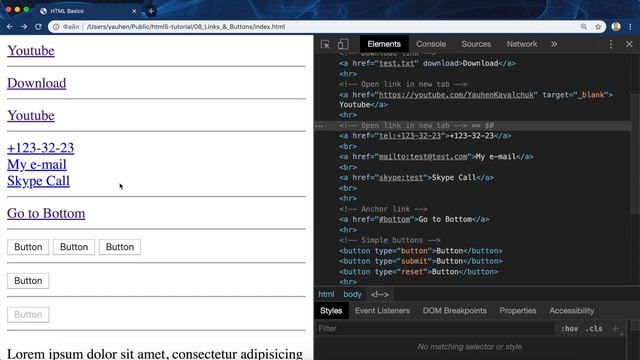Image resolution: width=640 pixels, height=360 pixels.
Task: Select the Simple buttons comment line
Action: coord(390,240)
